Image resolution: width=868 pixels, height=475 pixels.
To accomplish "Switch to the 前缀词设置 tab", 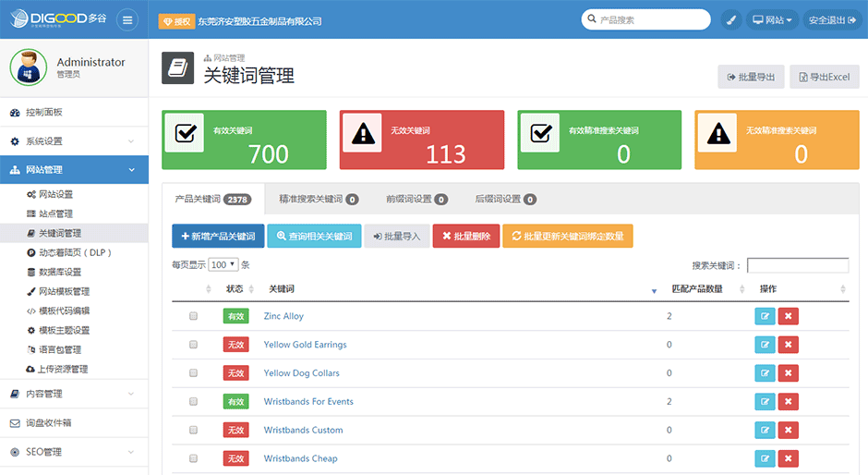I will pos(416,199).
